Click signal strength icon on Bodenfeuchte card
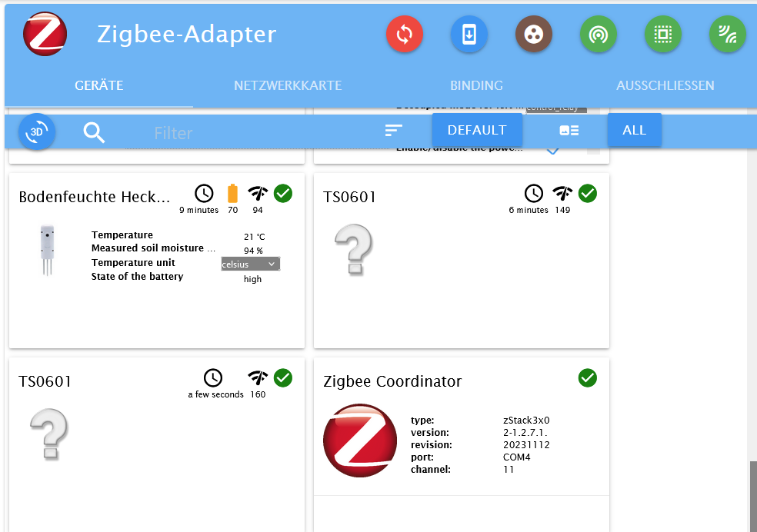 click(258, 194)
